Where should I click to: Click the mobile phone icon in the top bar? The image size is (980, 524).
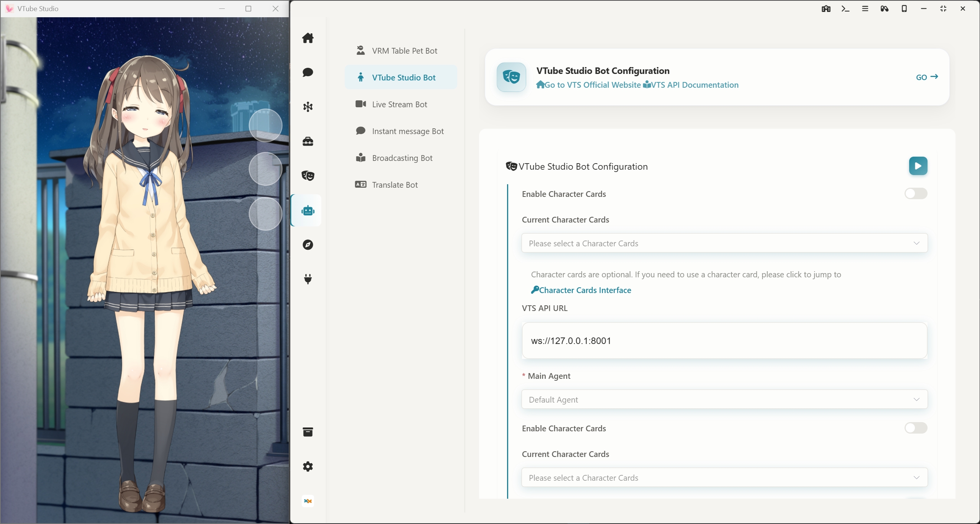[904, 9]
